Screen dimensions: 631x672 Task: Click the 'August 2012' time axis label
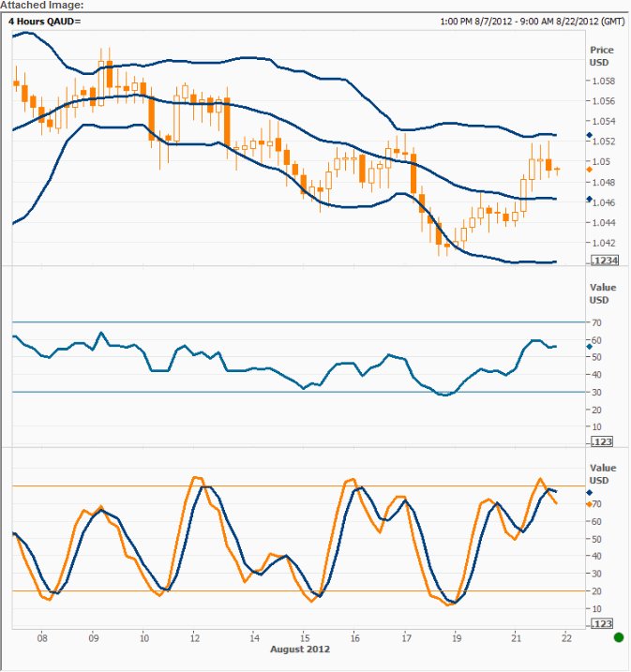pyautogui.click(x=300, y=650)
